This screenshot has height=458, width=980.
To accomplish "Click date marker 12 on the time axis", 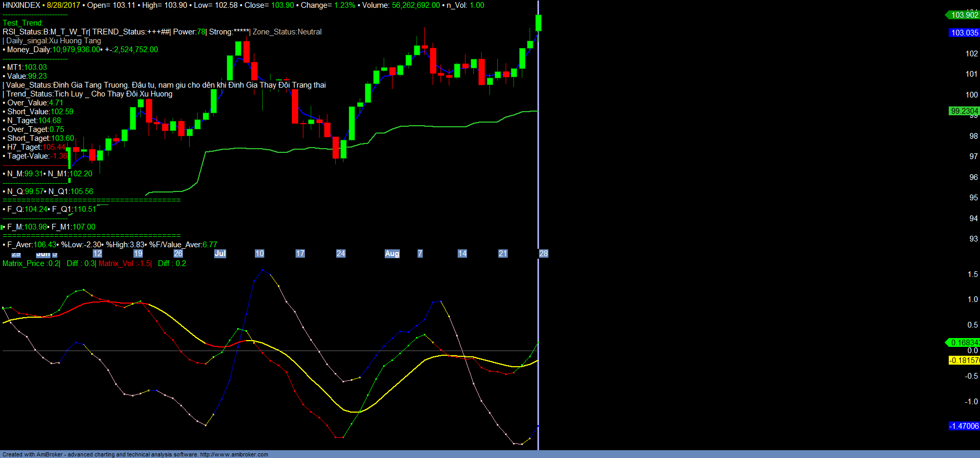I will point(97,254).
